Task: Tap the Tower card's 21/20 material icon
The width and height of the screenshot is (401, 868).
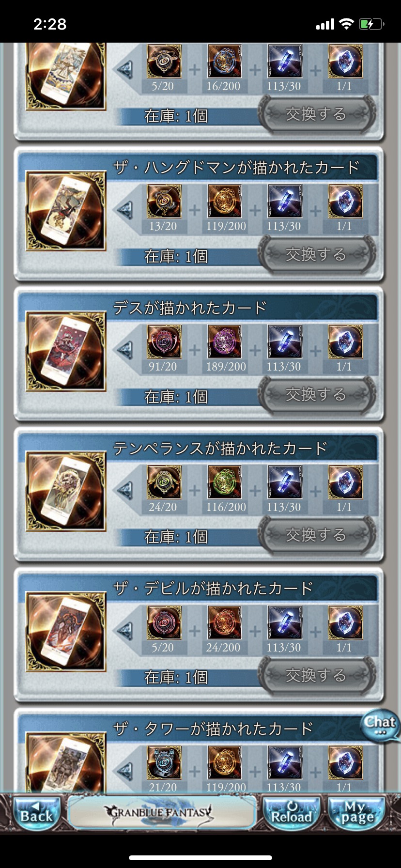Action: pyautogui.click(x=164, y=762)
